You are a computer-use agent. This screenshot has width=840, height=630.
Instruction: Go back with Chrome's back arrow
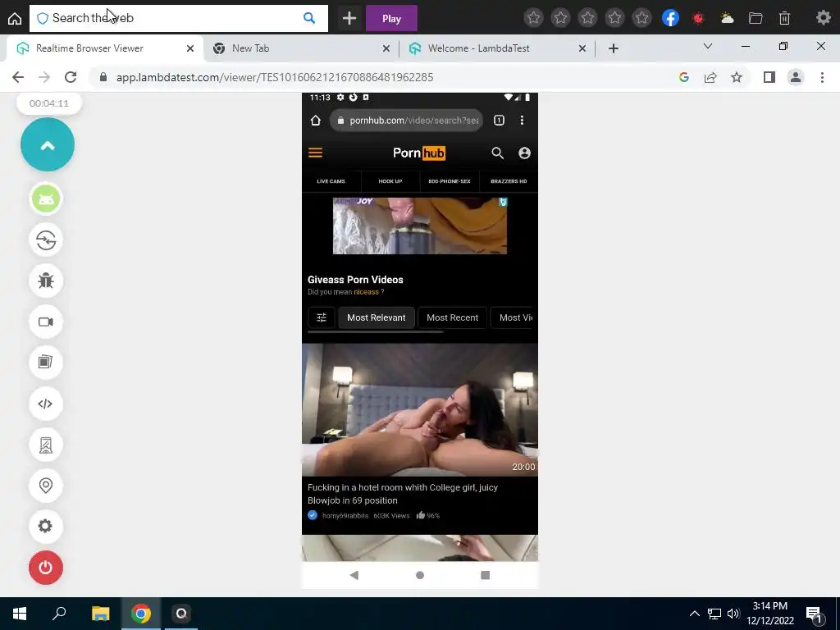pos(18,77)
